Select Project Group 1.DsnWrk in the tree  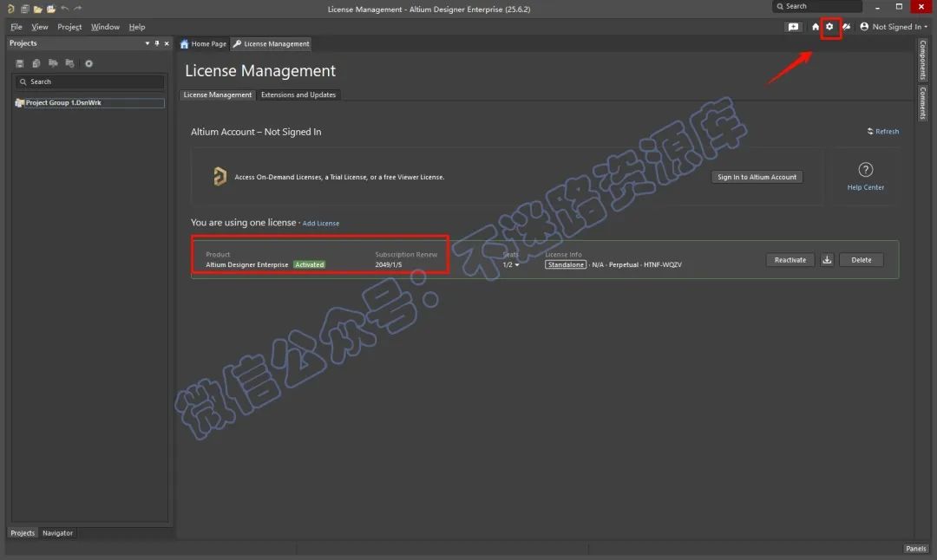89,102
